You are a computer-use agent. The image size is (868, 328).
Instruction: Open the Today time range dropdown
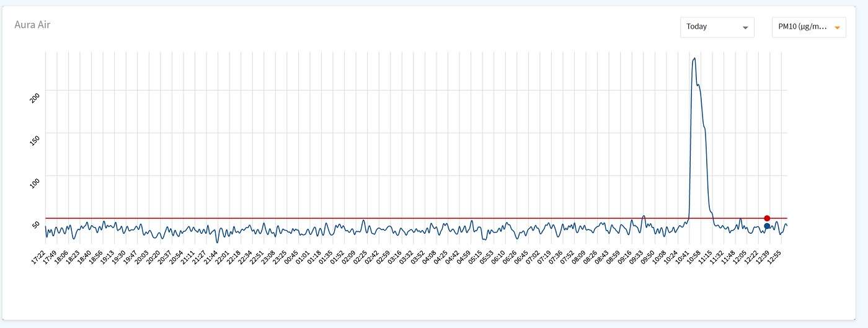pos(717,27)
